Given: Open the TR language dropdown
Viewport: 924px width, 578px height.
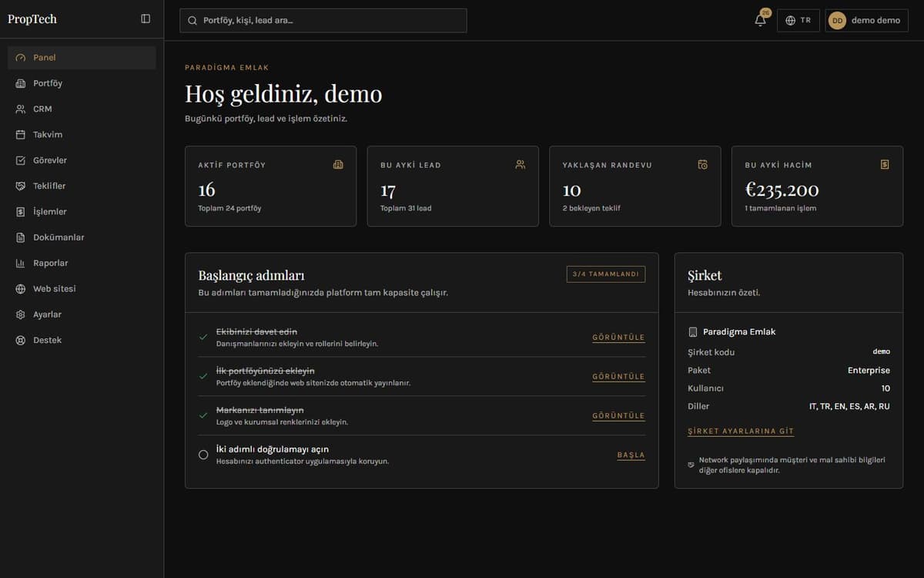Looking at the screenshot, I should pos(798,21).
